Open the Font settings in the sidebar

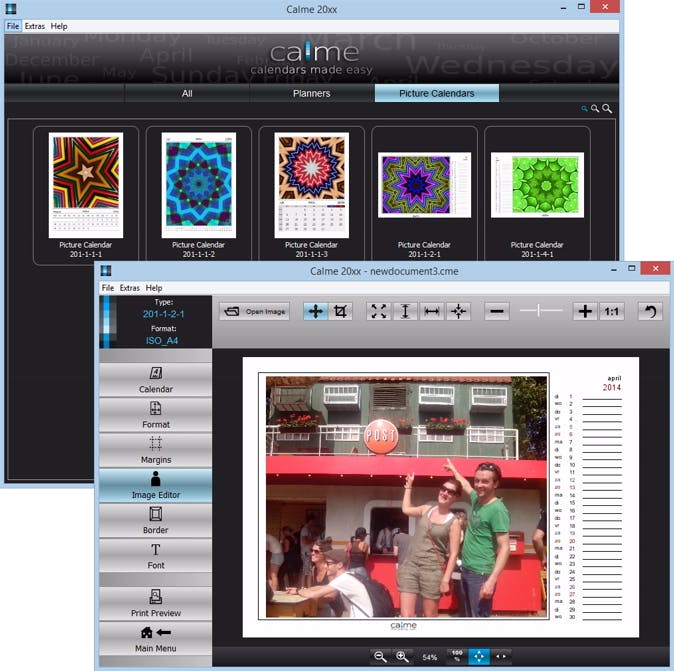156,556
